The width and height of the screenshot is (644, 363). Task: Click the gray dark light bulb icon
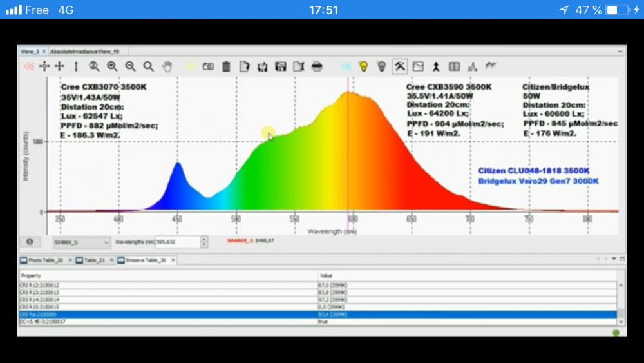pyautogui.click(x=381, y=66)
